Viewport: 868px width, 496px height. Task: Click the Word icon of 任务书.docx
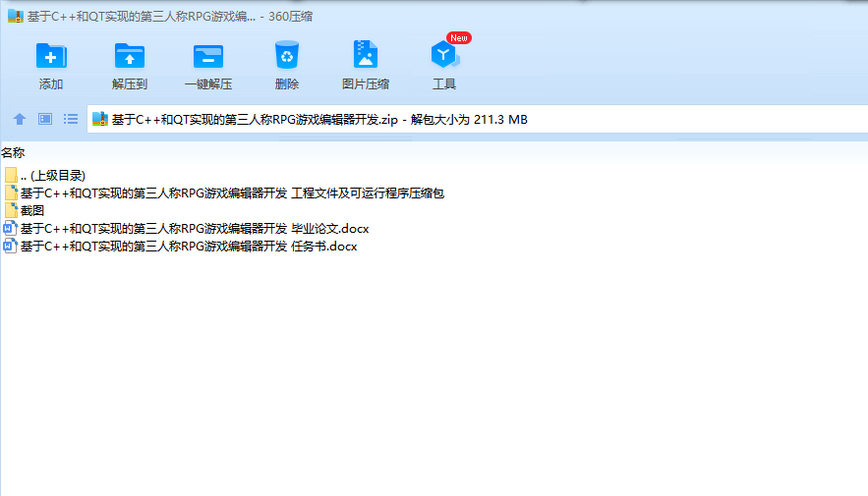coord(10,247)
